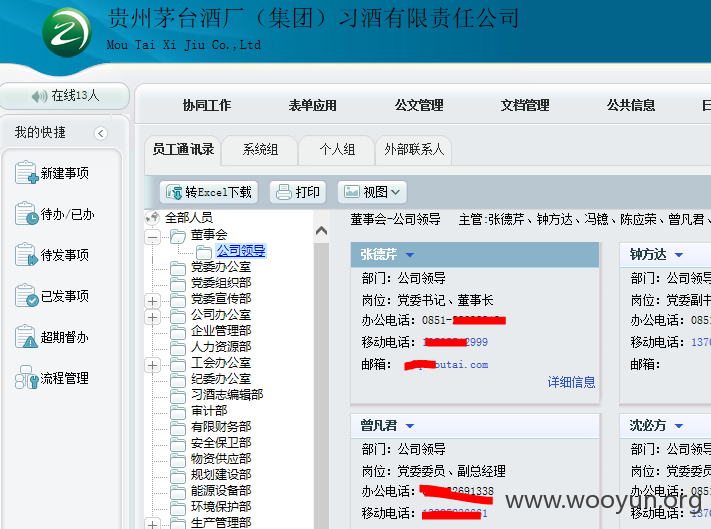The image size is (711, 529).
Task: Click the 党委办公室 folder icon
Action: (x=178, y=268)
